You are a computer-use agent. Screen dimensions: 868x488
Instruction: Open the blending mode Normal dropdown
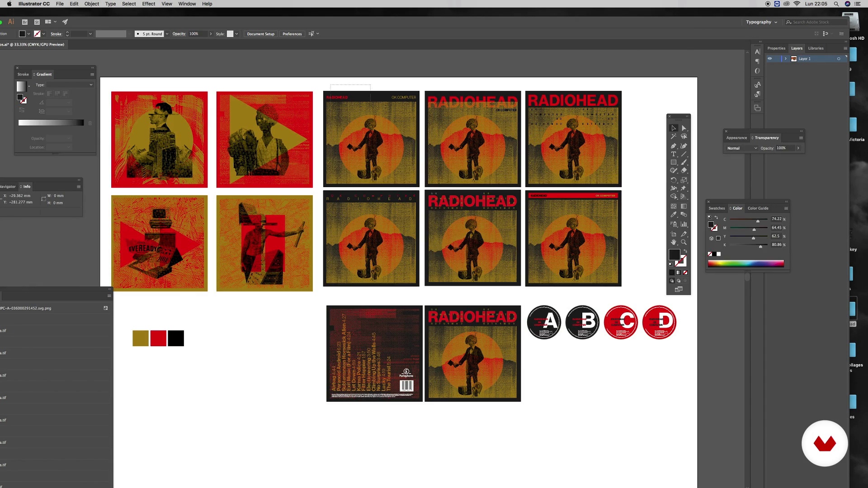click(741, 148)
